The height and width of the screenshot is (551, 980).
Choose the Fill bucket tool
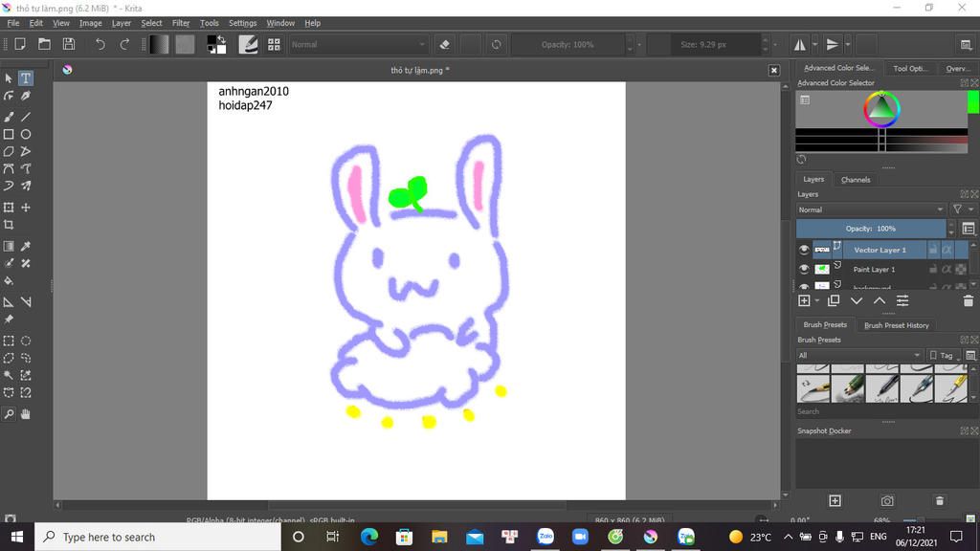(x=8, y=280)
